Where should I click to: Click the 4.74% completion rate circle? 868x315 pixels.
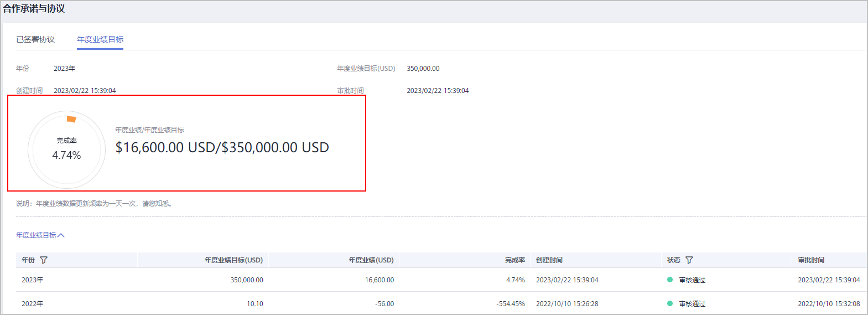coord(66,149)
